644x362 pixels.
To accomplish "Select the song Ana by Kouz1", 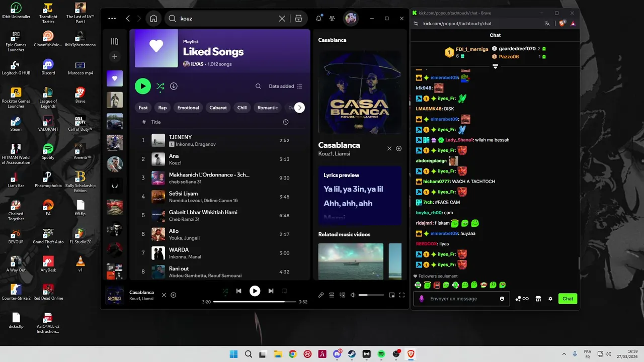I will [x=220, y=159].
